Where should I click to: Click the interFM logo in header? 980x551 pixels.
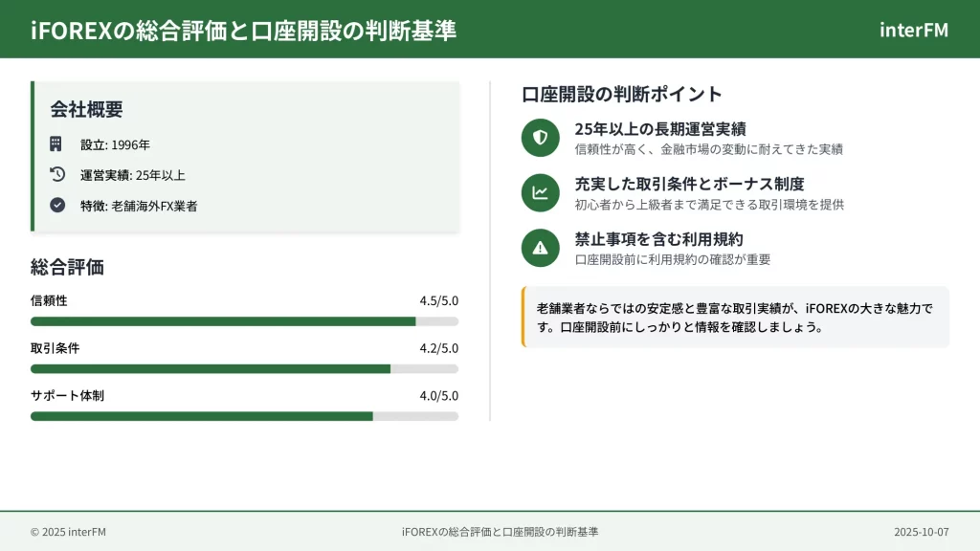913,30
